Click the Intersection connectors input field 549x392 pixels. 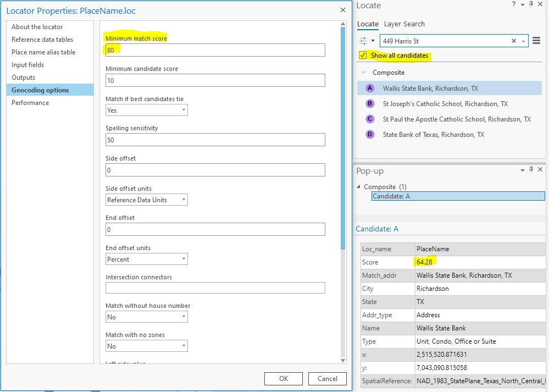pos(215,288)
